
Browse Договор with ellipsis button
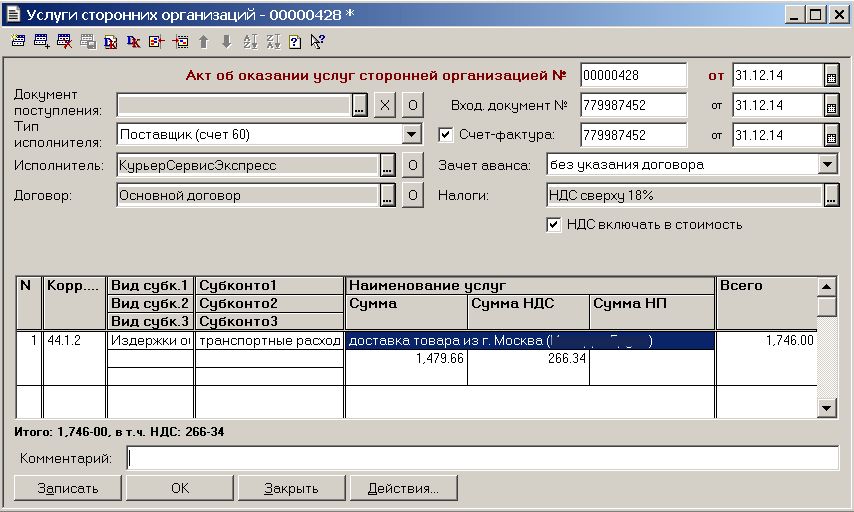coord(387,196)
